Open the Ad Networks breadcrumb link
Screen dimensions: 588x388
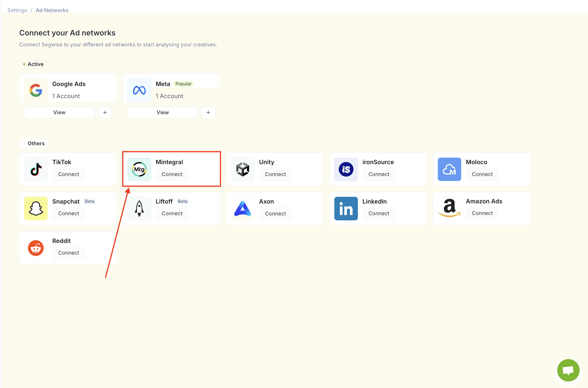click(52, 10)
